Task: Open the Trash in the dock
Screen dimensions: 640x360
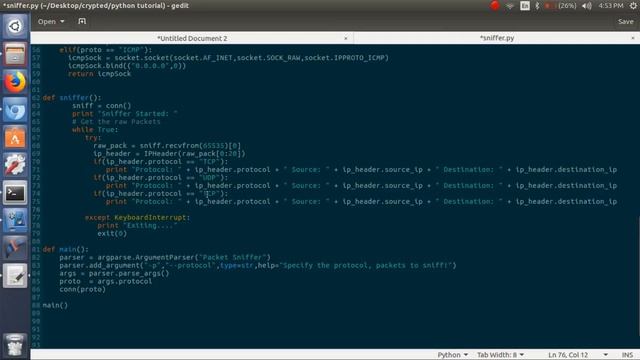Action: (15, 345)
